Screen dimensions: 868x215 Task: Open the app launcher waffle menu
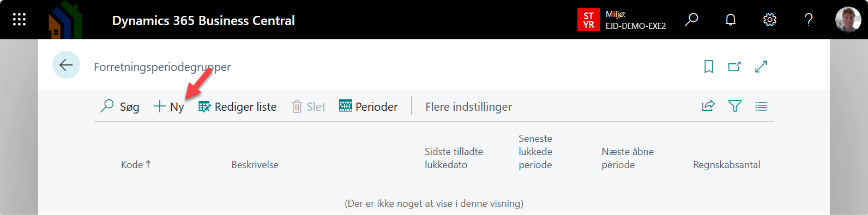click(x=19, y=20)
